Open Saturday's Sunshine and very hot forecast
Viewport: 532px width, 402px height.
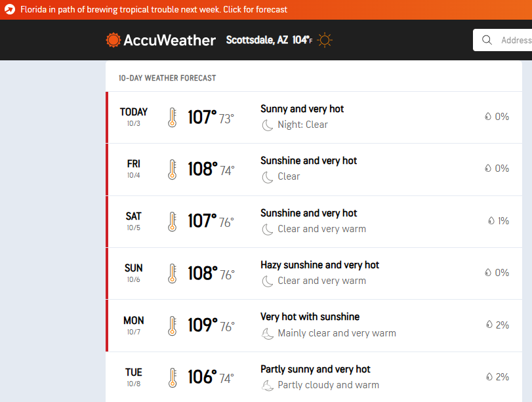(308, 213)
